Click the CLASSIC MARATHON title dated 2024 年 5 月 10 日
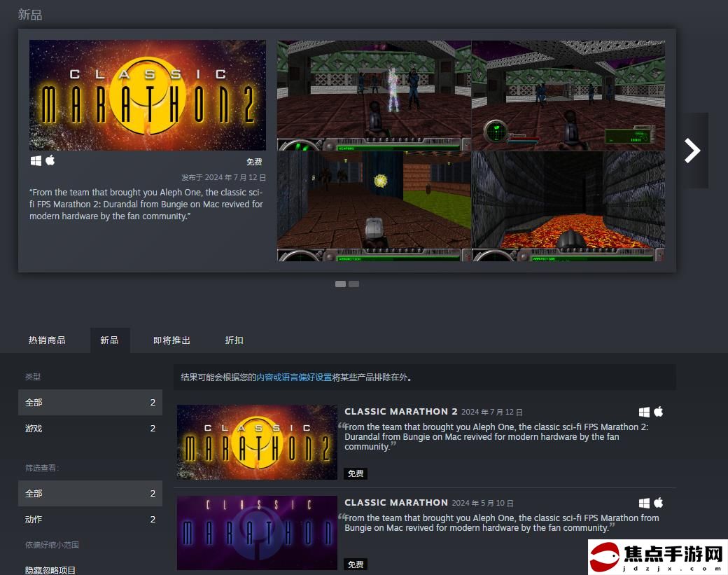The height and width of the screenshot is (575, 728). point(396,503)
